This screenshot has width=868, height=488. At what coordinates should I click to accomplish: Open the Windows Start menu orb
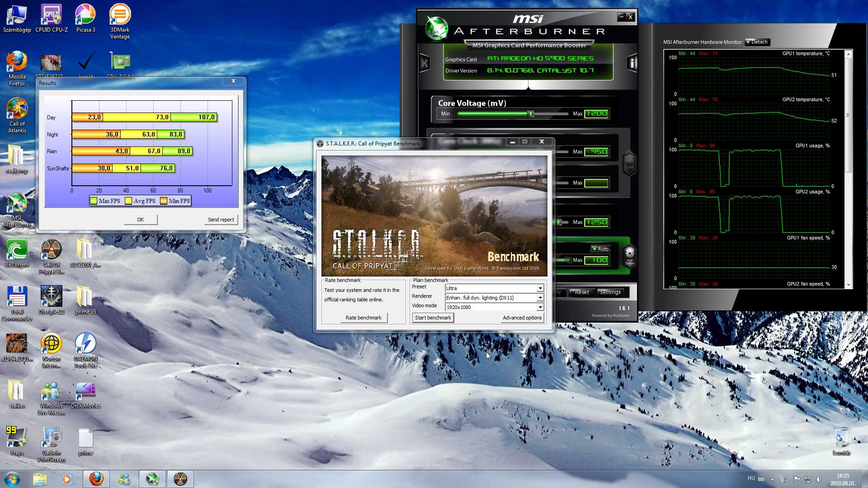coord(12,479)
